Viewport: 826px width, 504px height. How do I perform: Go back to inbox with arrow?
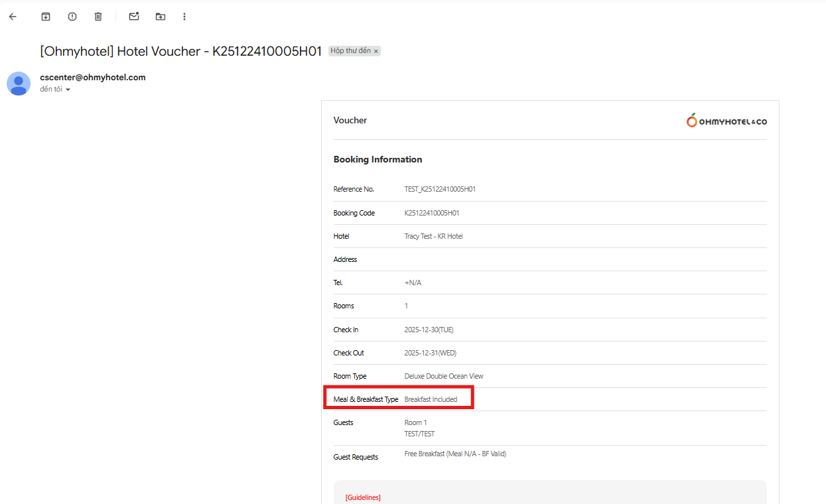pyautogui.click(x=13, y=17)
